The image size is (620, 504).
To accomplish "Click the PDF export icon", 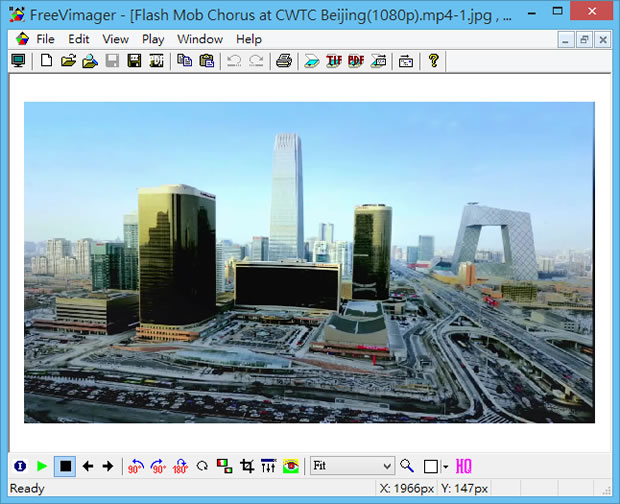I will [355, 61].
